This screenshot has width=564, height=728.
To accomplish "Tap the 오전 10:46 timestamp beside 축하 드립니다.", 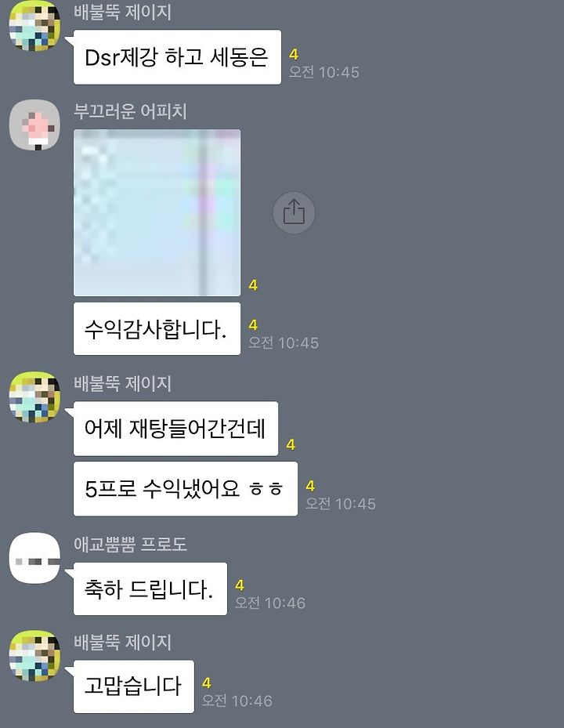I will pyautogui.click(x=270, y=603).
